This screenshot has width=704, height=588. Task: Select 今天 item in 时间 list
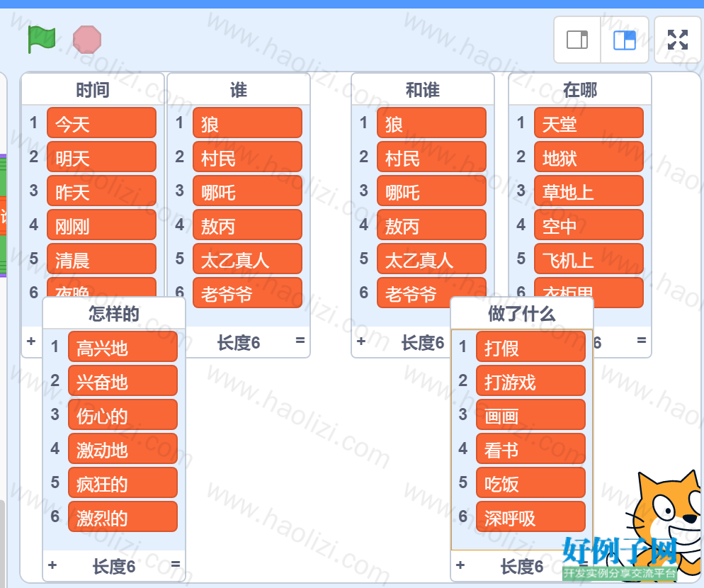(101, 123)
